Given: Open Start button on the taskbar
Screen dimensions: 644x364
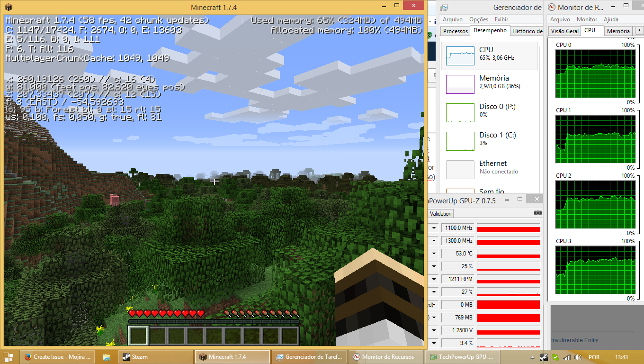Looking at the screenshot, I should 8,357.
